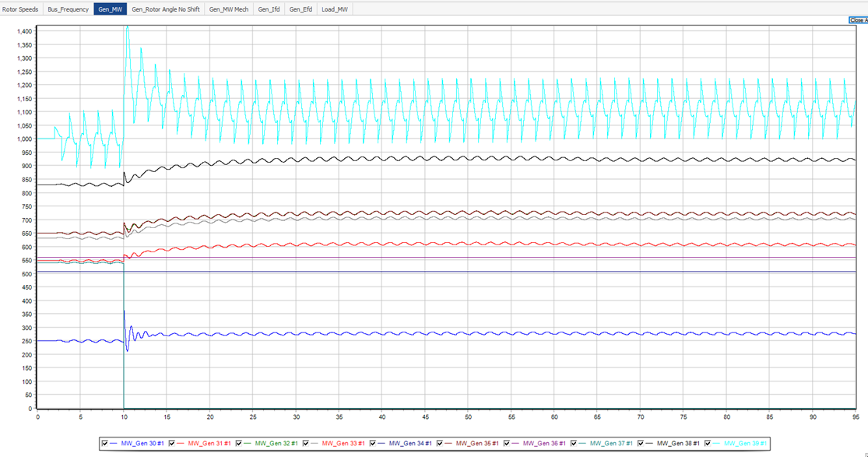
Task: Click the MW_Gen 37 #1 legend label
Action: 611,443
